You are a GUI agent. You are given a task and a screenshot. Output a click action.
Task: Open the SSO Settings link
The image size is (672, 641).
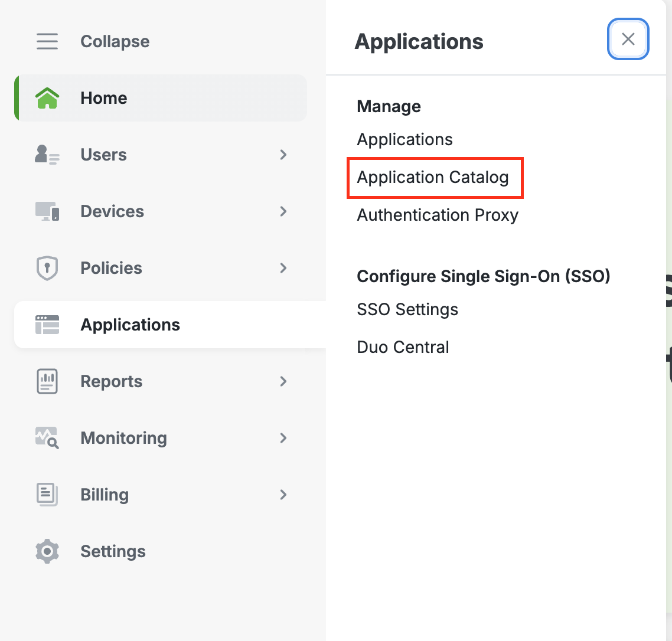click(x=407, y=309)
